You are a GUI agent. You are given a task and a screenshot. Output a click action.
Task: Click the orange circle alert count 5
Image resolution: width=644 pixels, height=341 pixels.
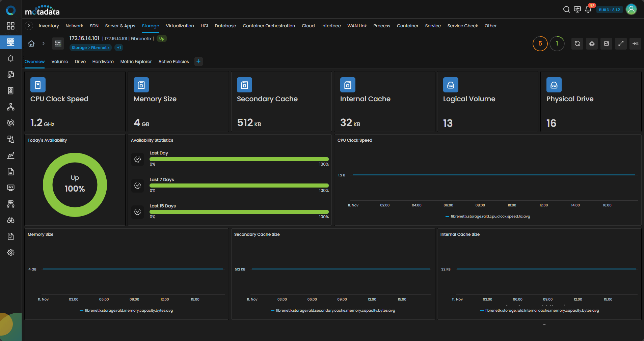540,44
